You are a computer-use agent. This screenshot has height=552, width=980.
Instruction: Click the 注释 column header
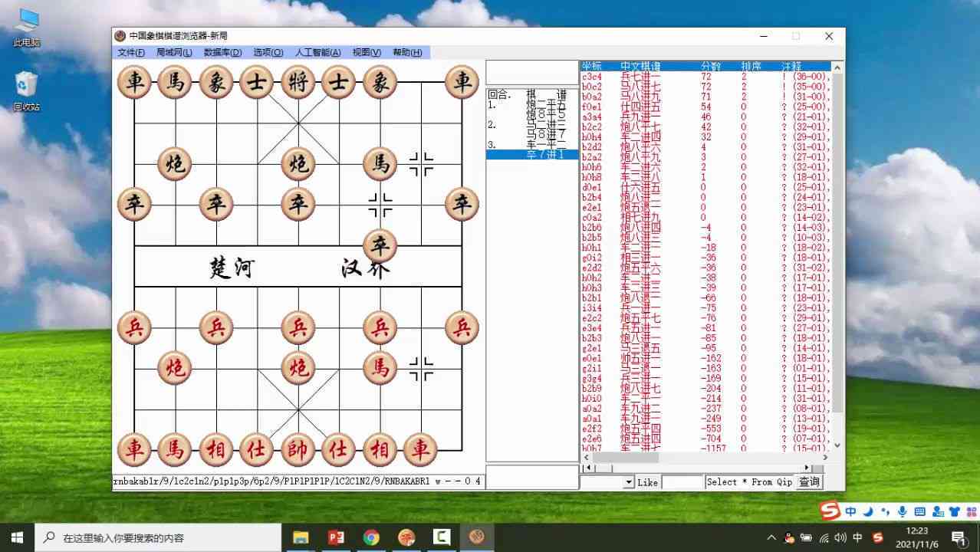pos(791,66)
